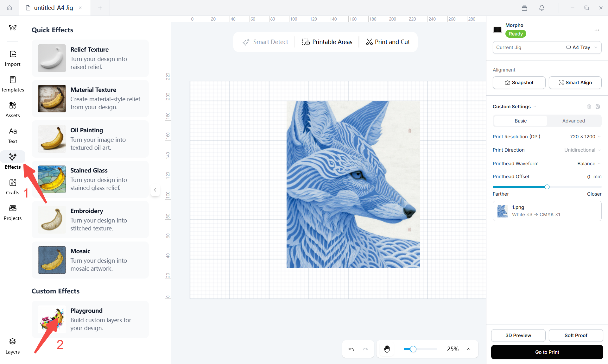The height and width of the screenshot is (364, 608).
Task: Click the Print and Cut toolbar item
Action: pos(388,42)
